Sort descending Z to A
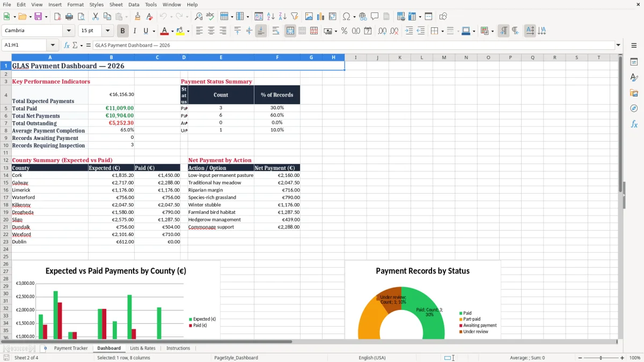 283,17
